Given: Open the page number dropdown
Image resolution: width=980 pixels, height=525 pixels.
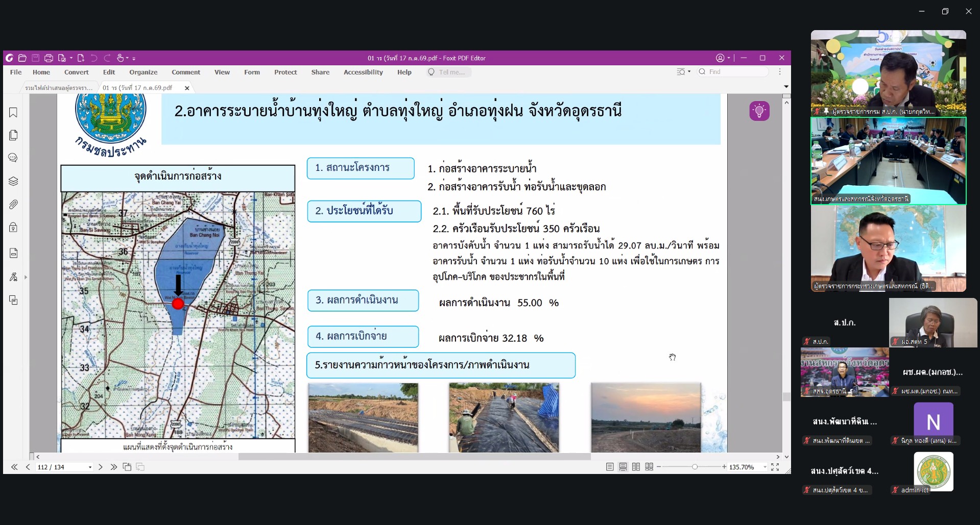Looking at the screenshot, I should pyautogui.click(x=90, y=467).
